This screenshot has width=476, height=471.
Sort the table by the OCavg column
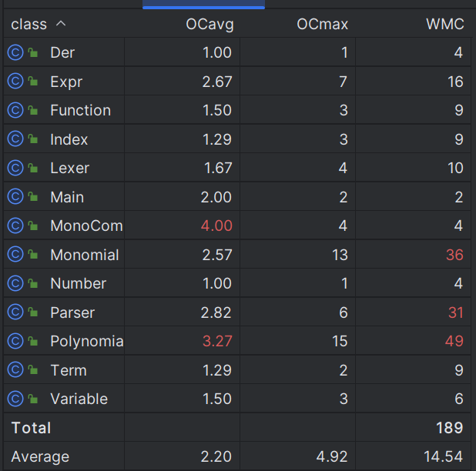click(x=210, y=25)
